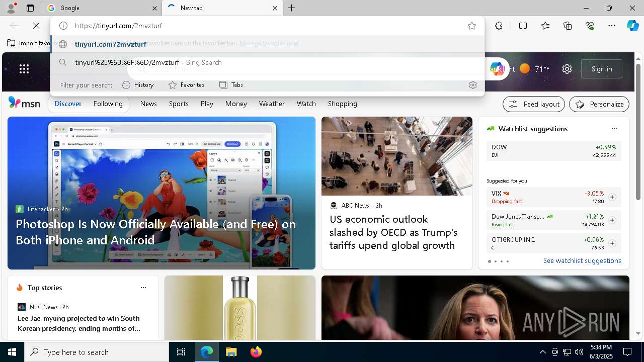Viewport: 644px width, 362px height.
Task: Select the tinyurl.com/2mvzturf suggestion
Action: (x=267, y=44)
